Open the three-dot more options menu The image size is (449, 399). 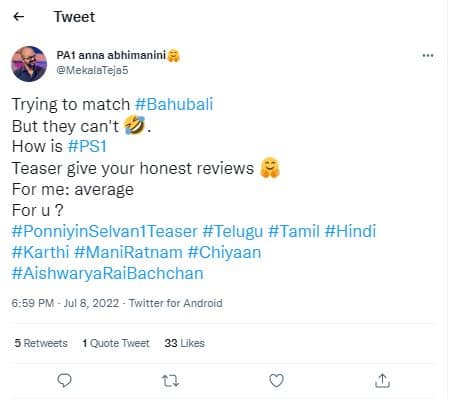coord(428,56)
